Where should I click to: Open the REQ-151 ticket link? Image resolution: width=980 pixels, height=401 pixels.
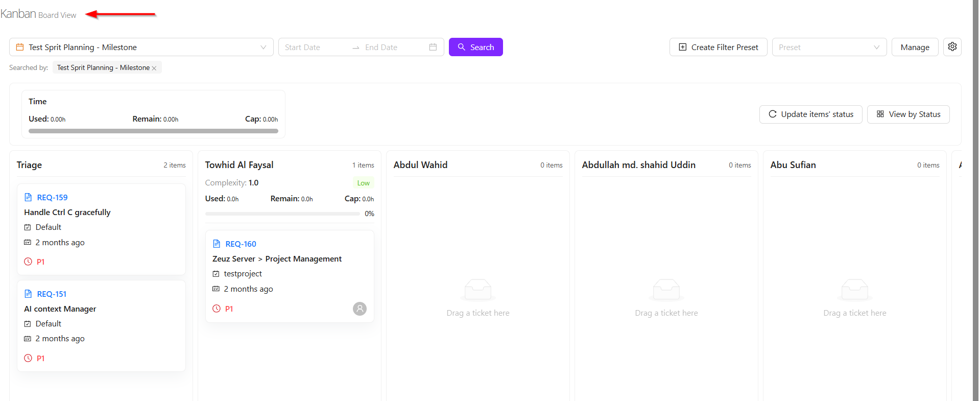[52, 294]
